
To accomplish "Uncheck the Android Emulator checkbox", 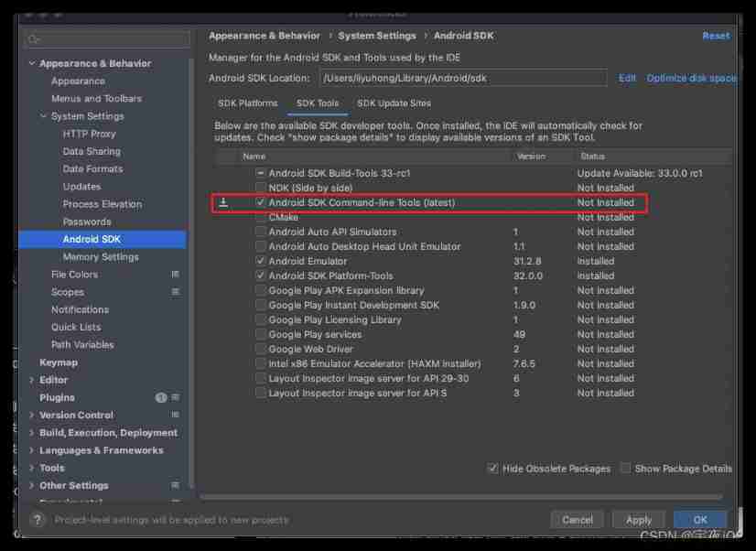I will [x=260, y=261].
